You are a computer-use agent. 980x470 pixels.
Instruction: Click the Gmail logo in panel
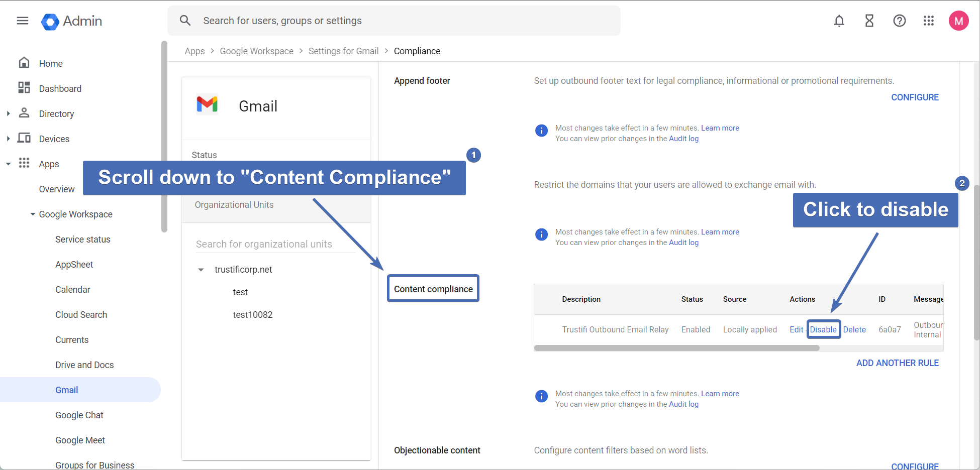click(207, 105)
